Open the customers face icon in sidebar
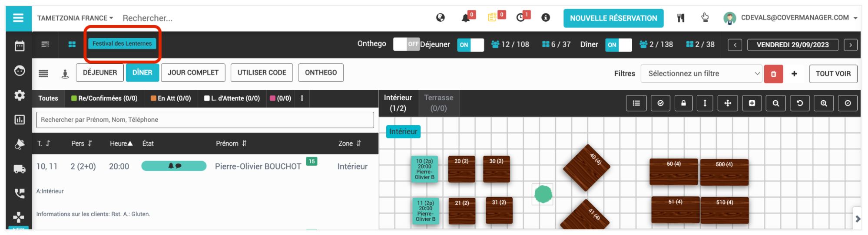Viewport: 868px width, 235px height. (20, 70)
